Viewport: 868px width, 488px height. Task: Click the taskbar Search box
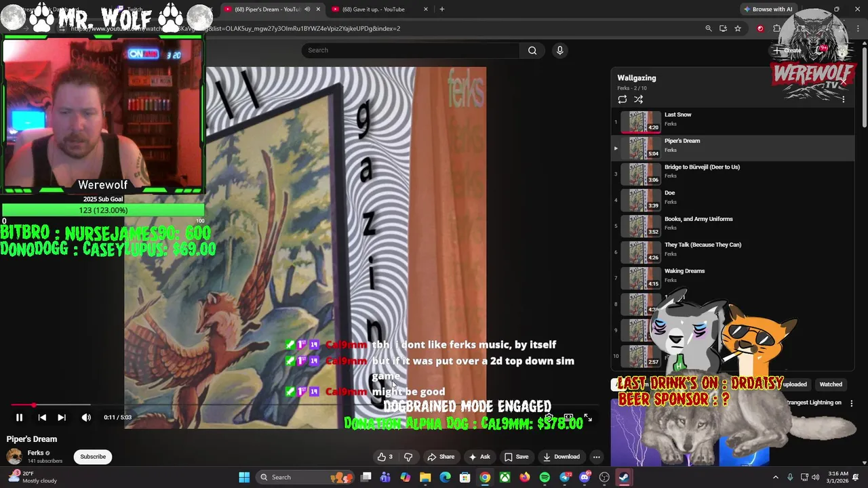click(305, 477)
